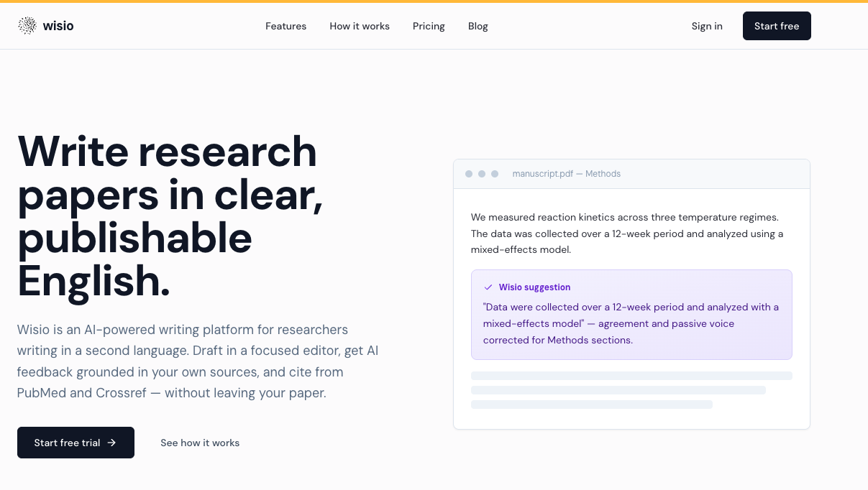Click the manuscript.pdf — Methods title
Viewport: 868px width, 490px height.
pyautogui.click(x=566, y=174)
